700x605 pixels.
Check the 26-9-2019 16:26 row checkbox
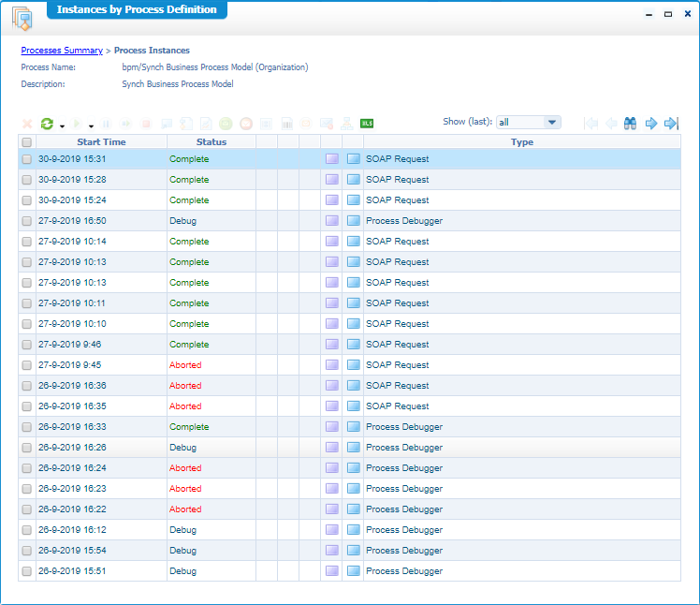[27, 448]
